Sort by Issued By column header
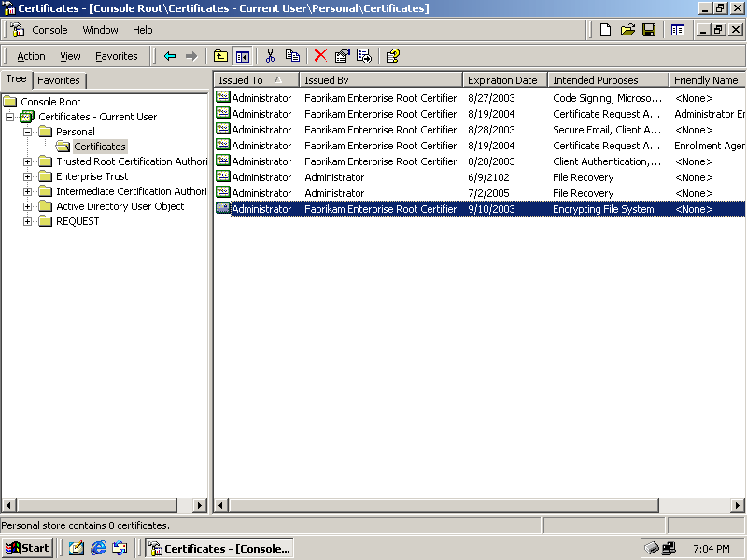Image resolution: width=747 pixels, height=560 pixels. (380, 80)
